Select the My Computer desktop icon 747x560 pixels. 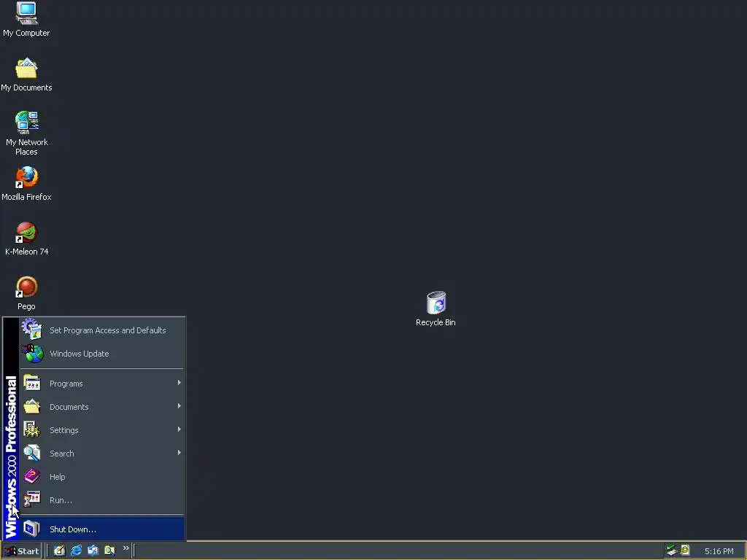tap(26, 20)
